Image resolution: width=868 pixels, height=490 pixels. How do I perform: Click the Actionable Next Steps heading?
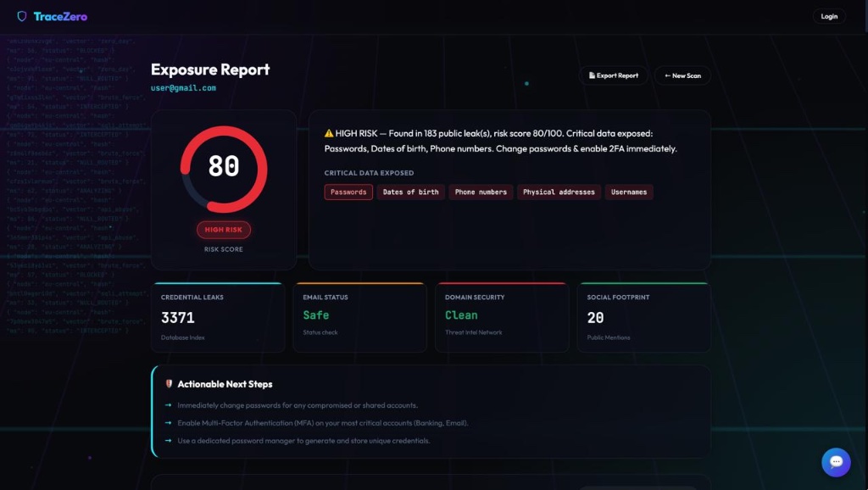pyautogui.click(x=225, y=384)
